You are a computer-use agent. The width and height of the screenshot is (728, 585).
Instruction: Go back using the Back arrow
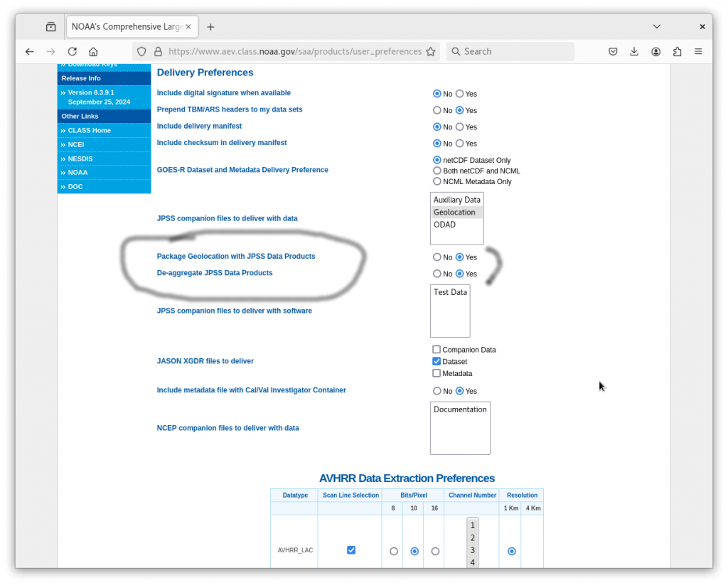pyautogui.click(x=29, y=51)
